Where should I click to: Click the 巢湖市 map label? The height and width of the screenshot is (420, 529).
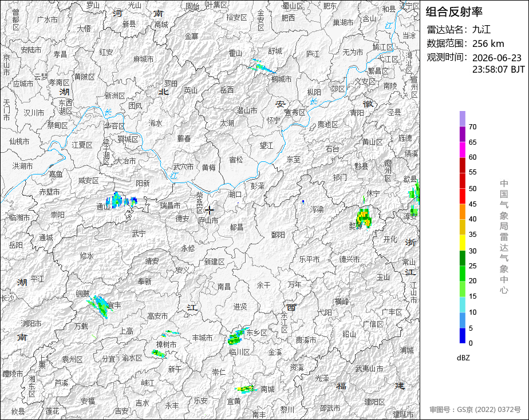(x=343, y=22)
